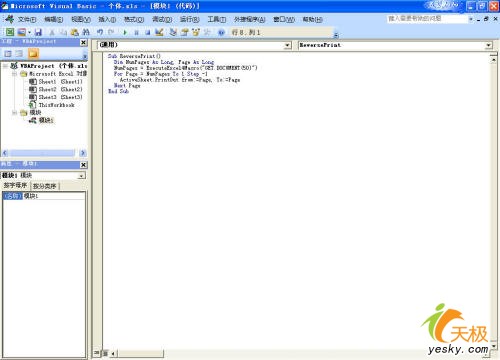
Task: Click the Insert UserForm toolbar icon
Action: click(x=22, y=32)
